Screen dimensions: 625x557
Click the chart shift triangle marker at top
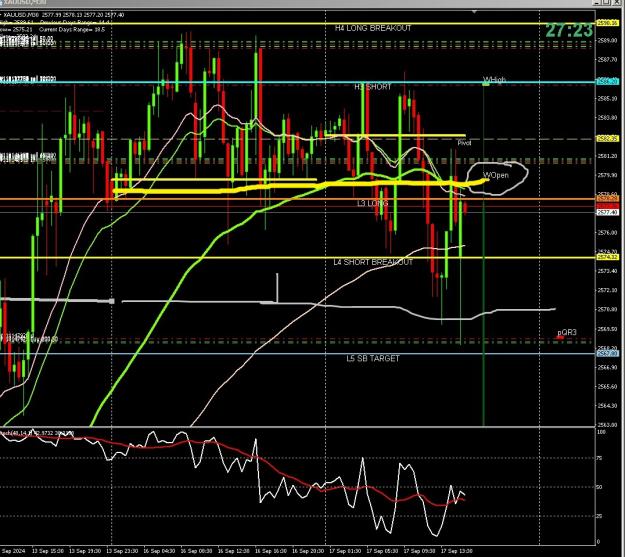[x=474, y=12]
